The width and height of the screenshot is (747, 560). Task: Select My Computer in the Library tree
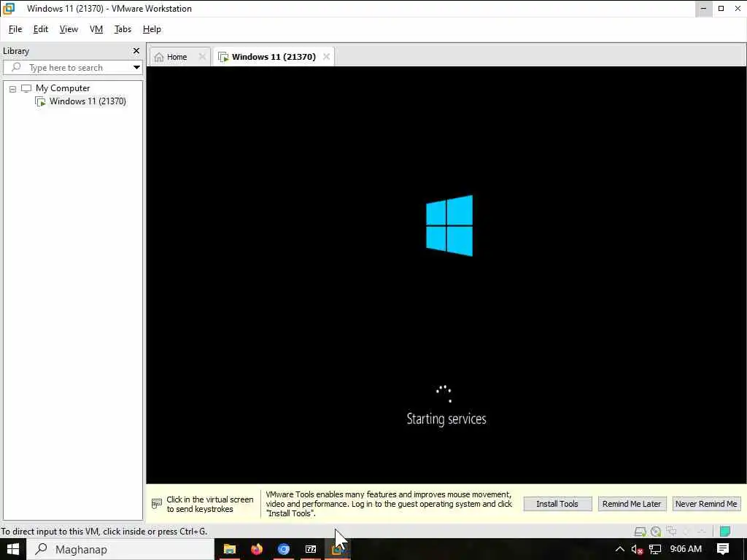[63, 88]
